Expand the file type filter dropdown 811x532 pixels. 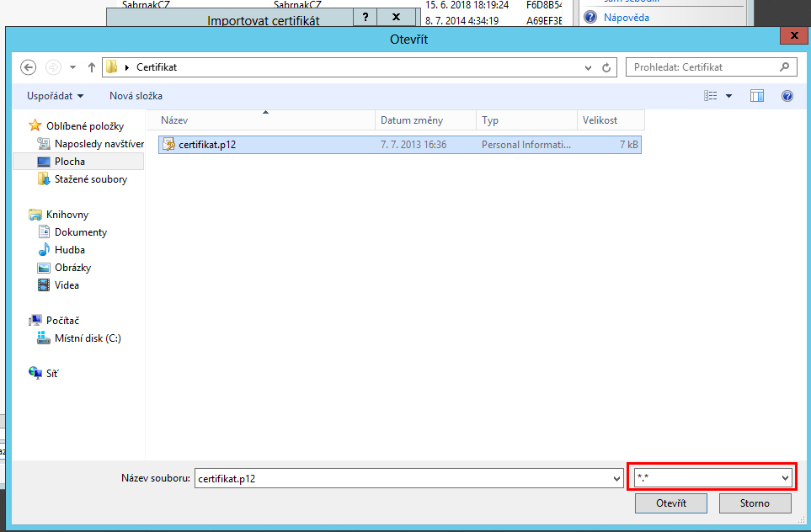[785, 478]
